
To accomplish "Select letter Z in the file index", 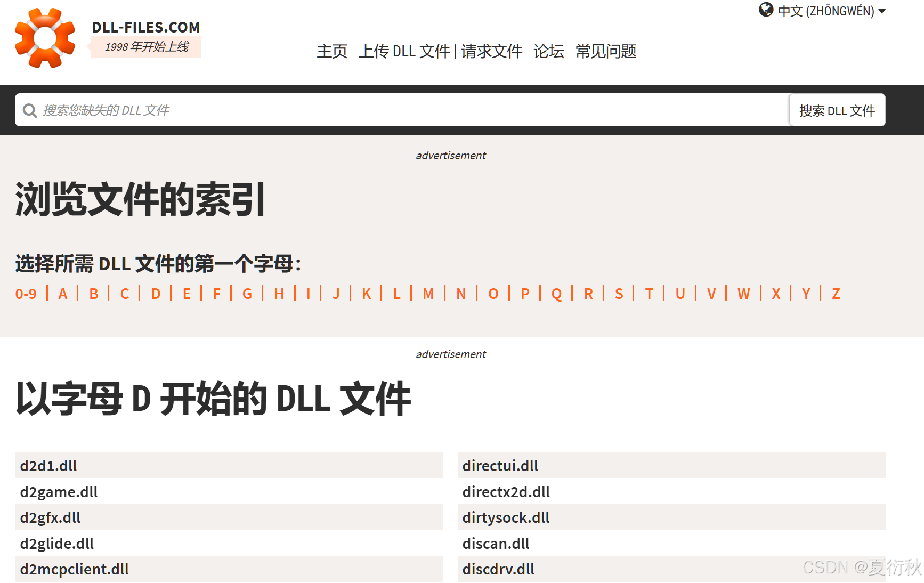I will tap(836, 294).
